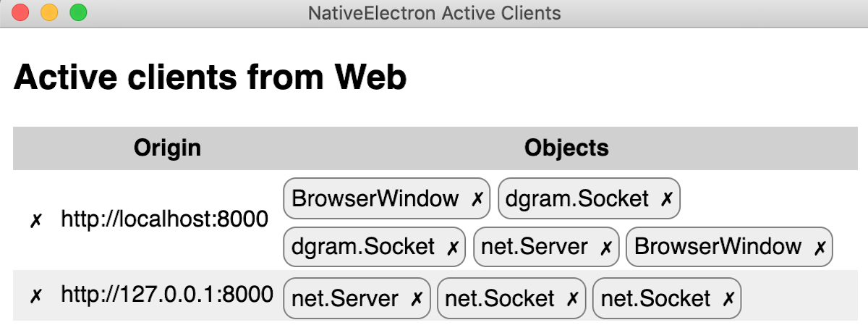
Task: Click the "Active clients from Web" heading
Action: pos(210,77)
